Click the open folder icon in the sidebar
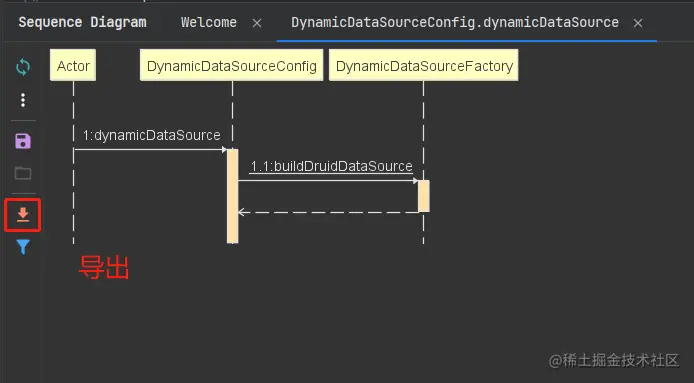This screenshot has height=383, width=694. click(23, 173)
